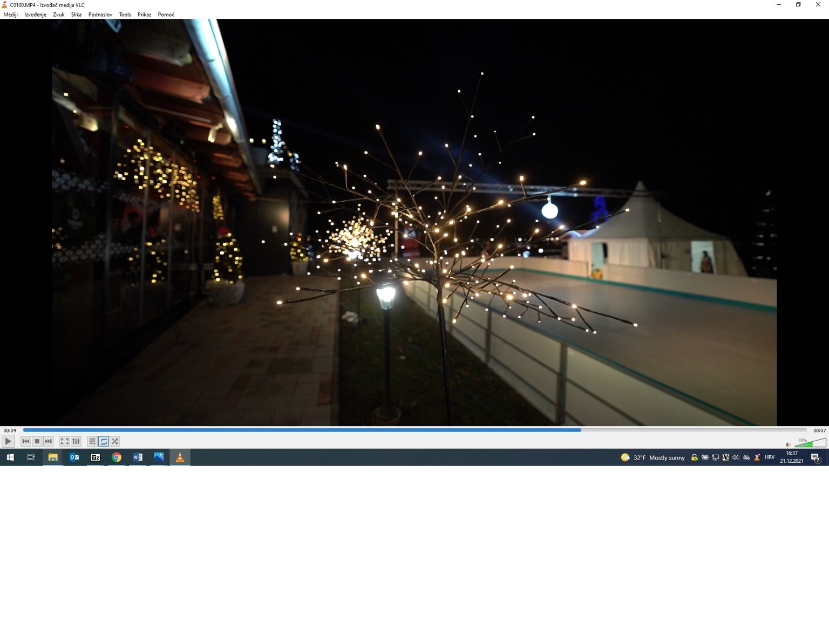The height and width of the screenshot is (644, 829).
Task: Open the Mediji menu
Action: point(10,15)
